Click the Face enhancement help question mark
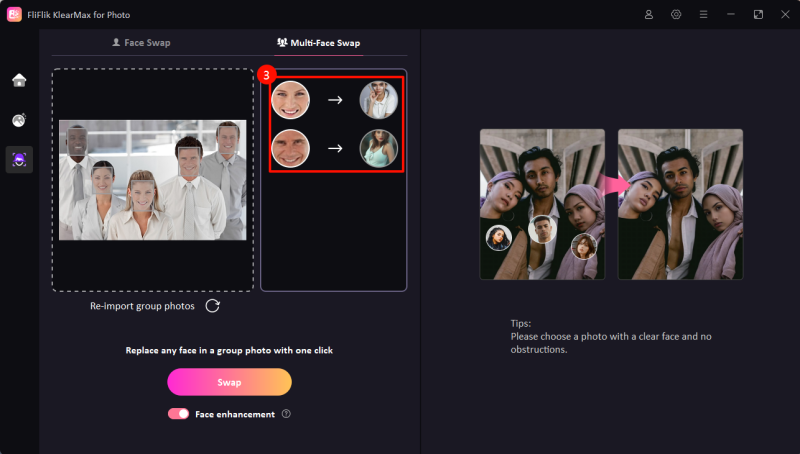This screenshot has width=800, height=454. click(286, 414)
